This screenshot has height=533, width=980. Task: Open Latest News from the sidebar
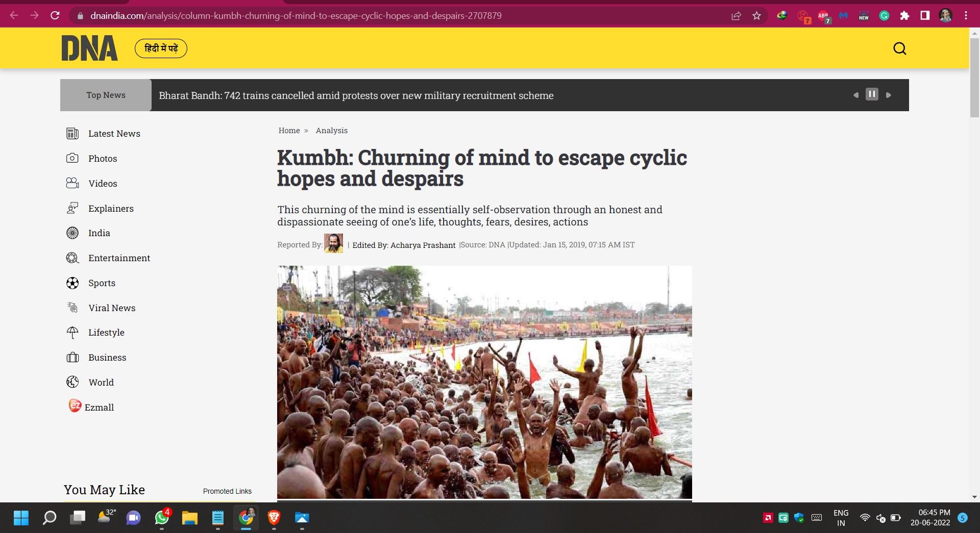(114, 134)
